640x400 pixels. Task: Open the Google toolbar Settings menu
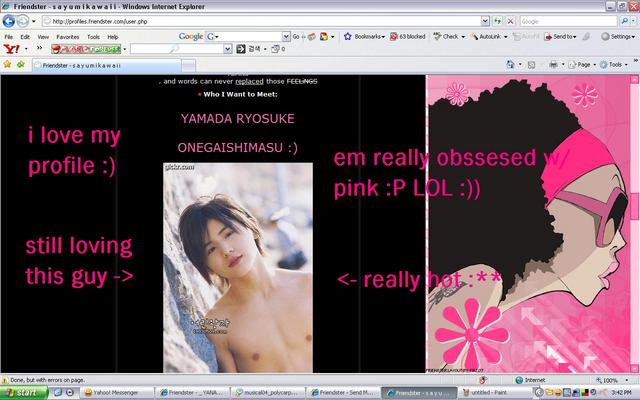(618, 37)
